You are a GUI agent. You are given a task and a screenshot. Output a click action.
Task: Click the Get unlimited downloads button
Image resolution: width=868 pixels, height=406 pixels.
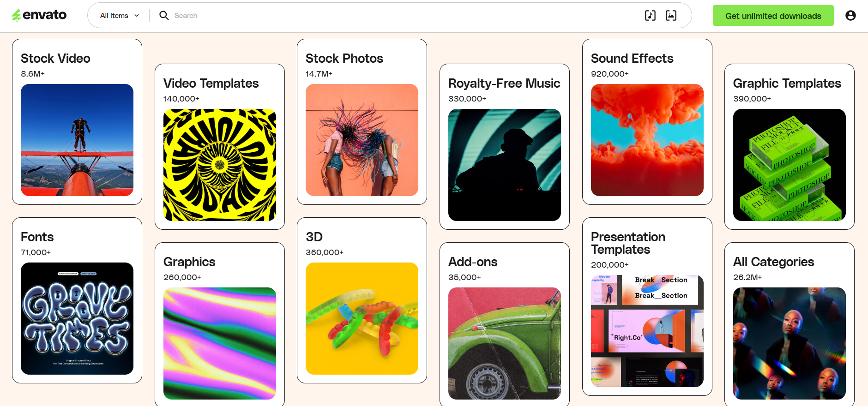coord(773,15)
